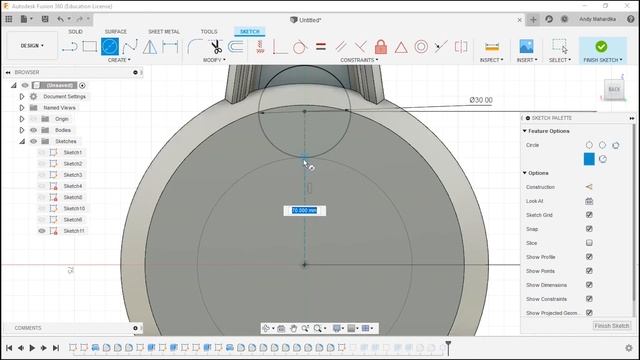Toggle Sketch Grid checkbox
The height and width of the screenshot is (360, 640).
pos(589,215)
